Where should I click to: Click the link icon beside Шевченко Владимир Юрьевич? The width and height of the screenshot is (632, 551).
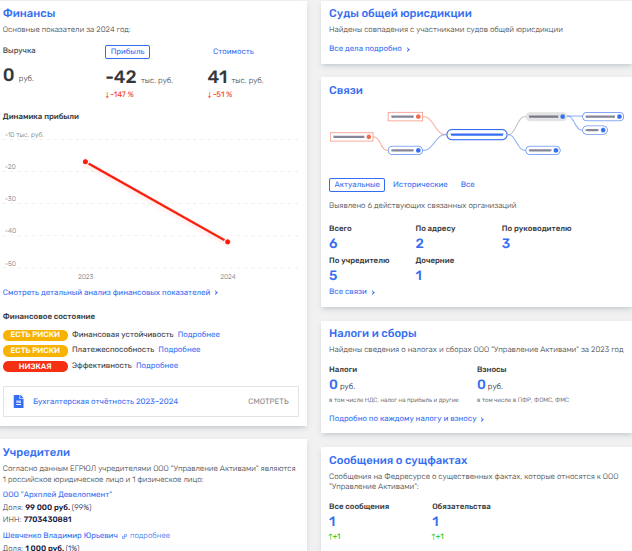[x=125, y=535]
